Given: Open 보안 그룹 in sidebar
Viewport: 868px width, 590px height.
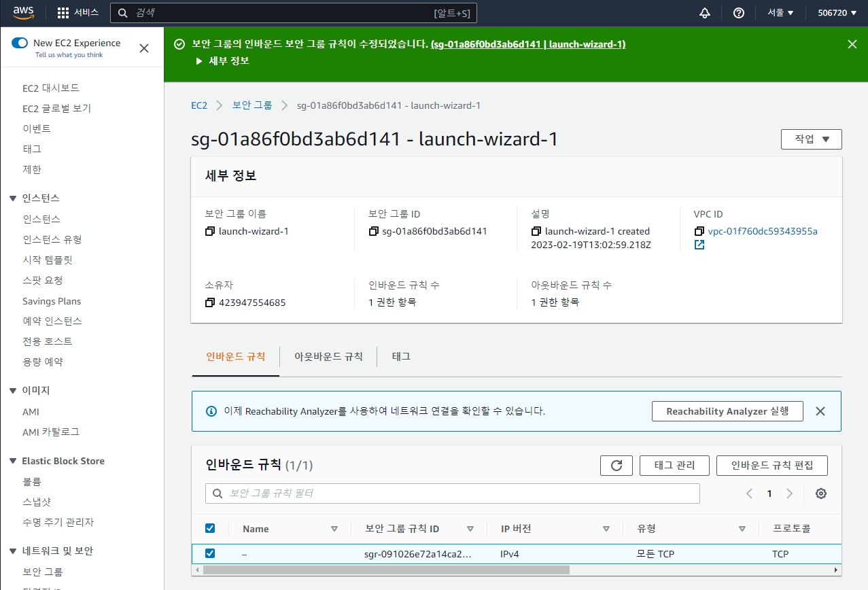Looking at the screenshot, I should coord(43,572).
